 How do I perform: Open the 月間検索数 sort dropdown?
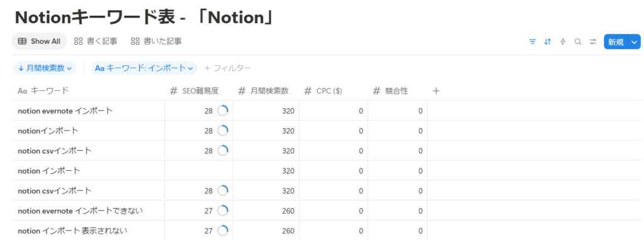pos(45,68)
